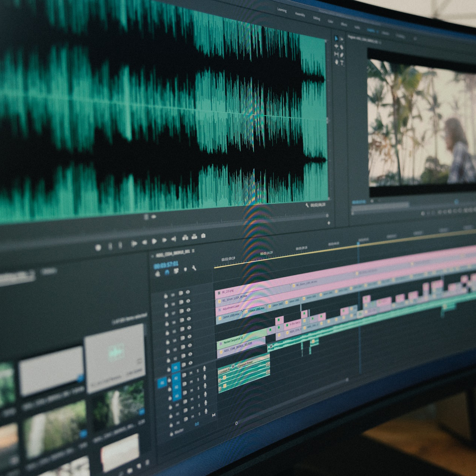Solo audio track A1
Image resolution: width=476 pixels, height=476 pixels.
pos(198,370)
